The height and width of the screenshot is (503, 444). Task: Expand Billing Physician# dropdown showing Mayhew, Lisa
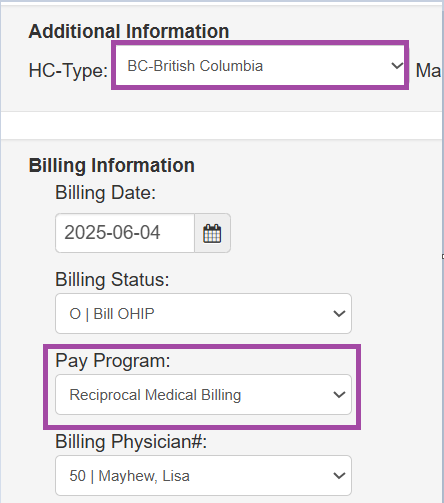click(203, 476)
